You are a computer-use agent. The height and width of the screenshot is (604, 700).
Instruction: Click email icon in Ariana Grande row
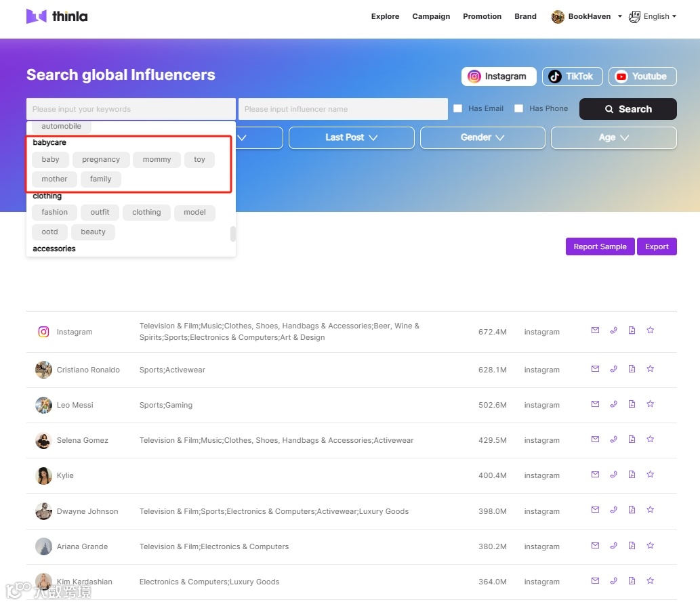595,546
